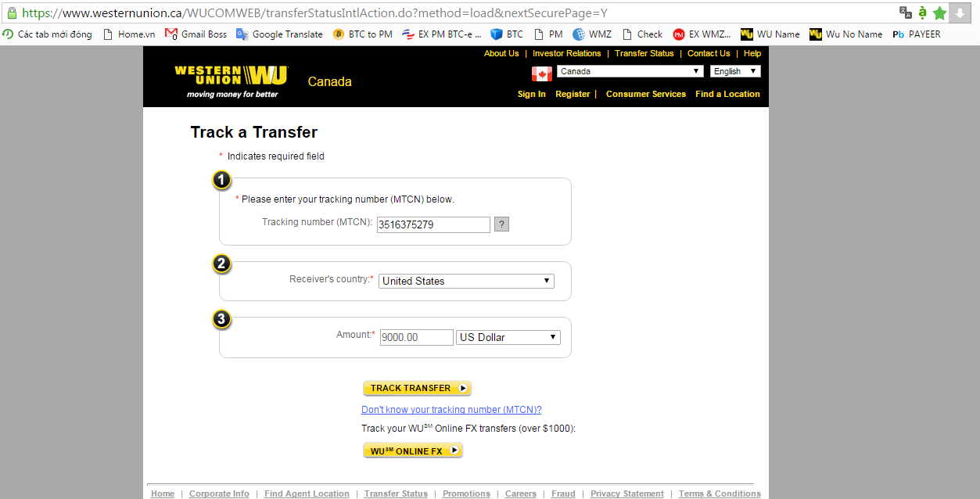This screenshot has width=980, height=499.
Task: Open the BTC to PM bookmark
Action: click(363, 34)
